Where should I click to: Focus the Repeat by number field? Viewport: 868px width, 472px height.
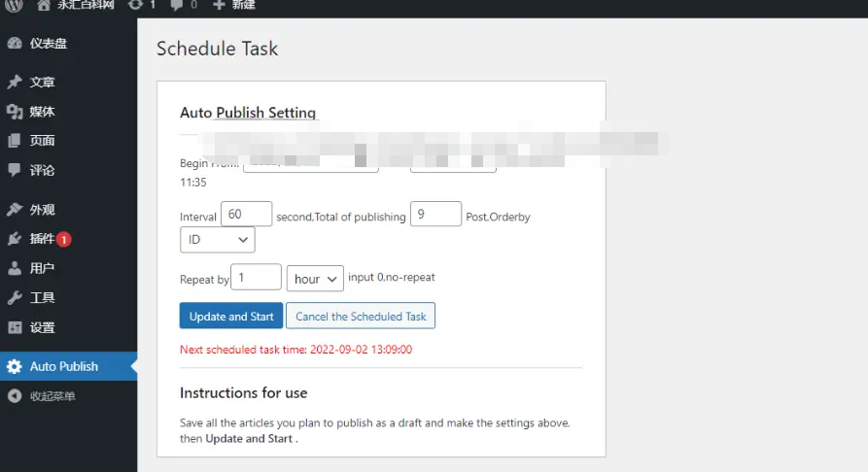[x=256, y=277]
